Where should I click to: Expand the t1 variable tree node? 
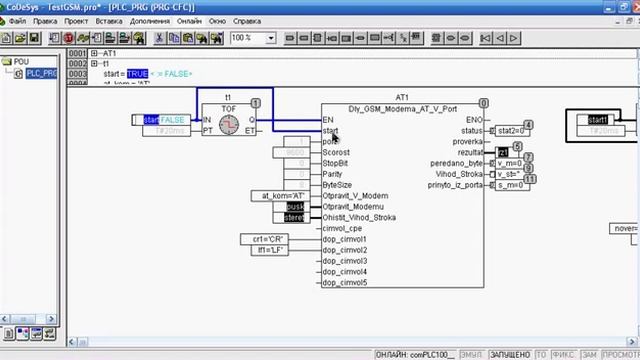pyautogui.click(x=94, y=64)
